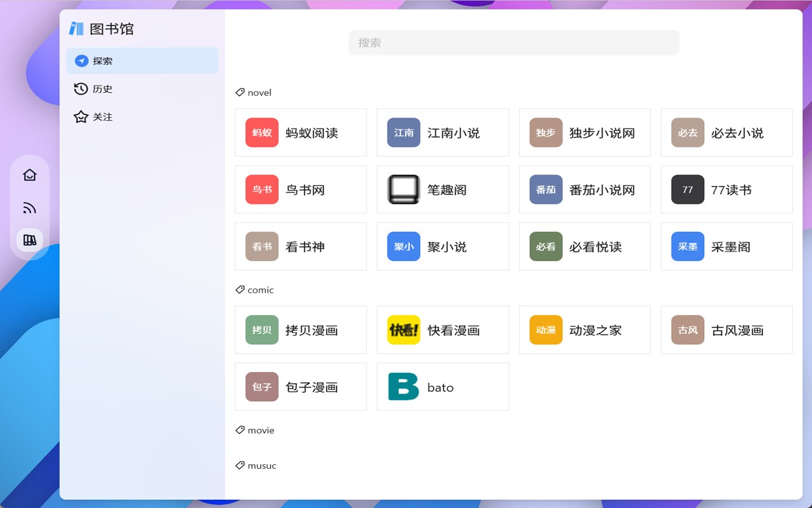Open the 动漫之家 source
Image resolution: width=812 pixels, height=508 pixels.
pos(585,330)
